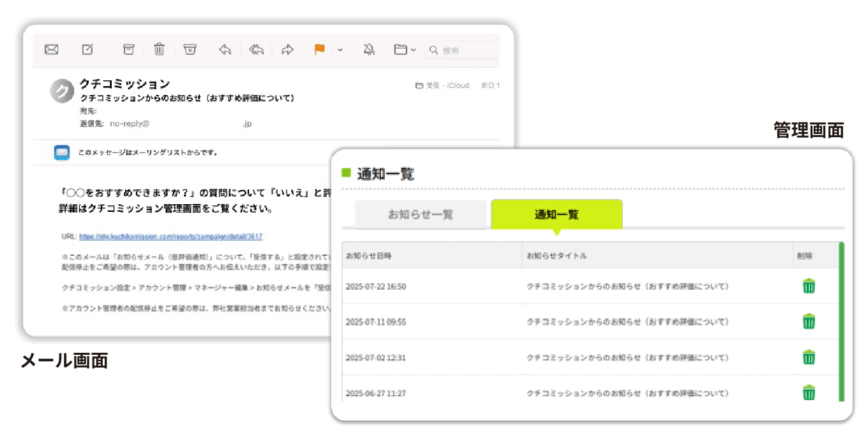The width and height of the screenshot is (868, 439).
Task: Delete the 2025-06-27 11:27 notification
Action: click(809, 392)
